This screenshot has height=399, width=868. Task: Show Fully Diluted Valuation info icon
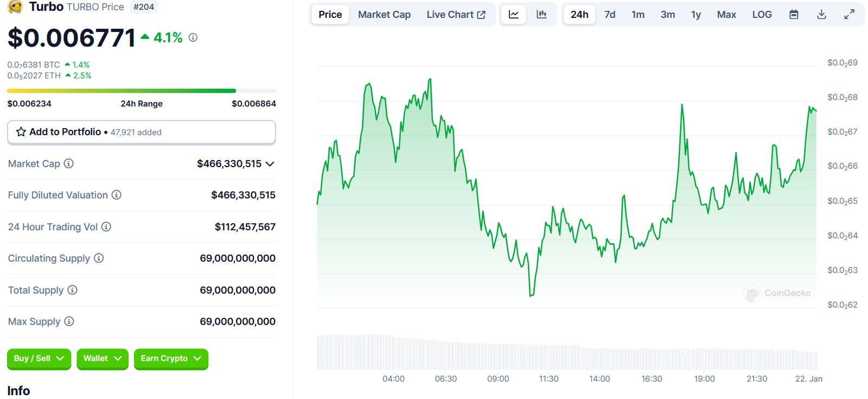[117, 195]
